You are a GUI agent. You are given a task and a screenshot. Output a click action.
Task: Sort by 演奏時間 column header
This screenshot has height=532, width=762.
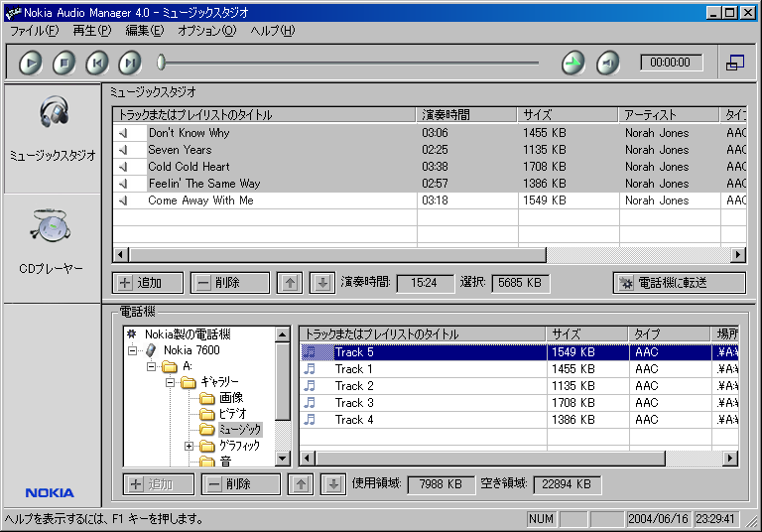466,115
